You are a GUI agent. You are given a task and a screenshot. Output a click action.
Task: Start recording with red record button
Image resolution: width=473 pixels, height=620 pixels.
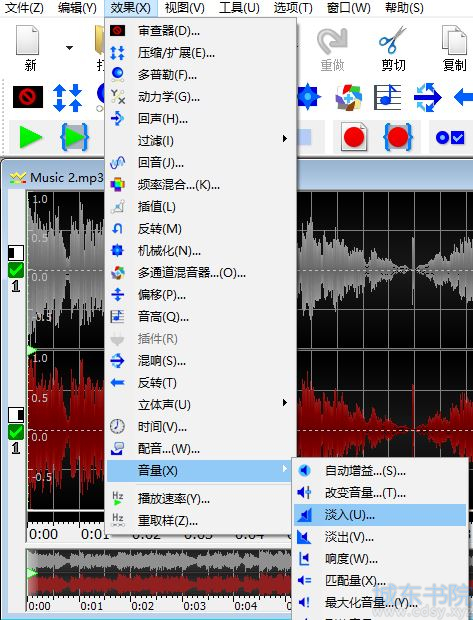click(354, 137)
